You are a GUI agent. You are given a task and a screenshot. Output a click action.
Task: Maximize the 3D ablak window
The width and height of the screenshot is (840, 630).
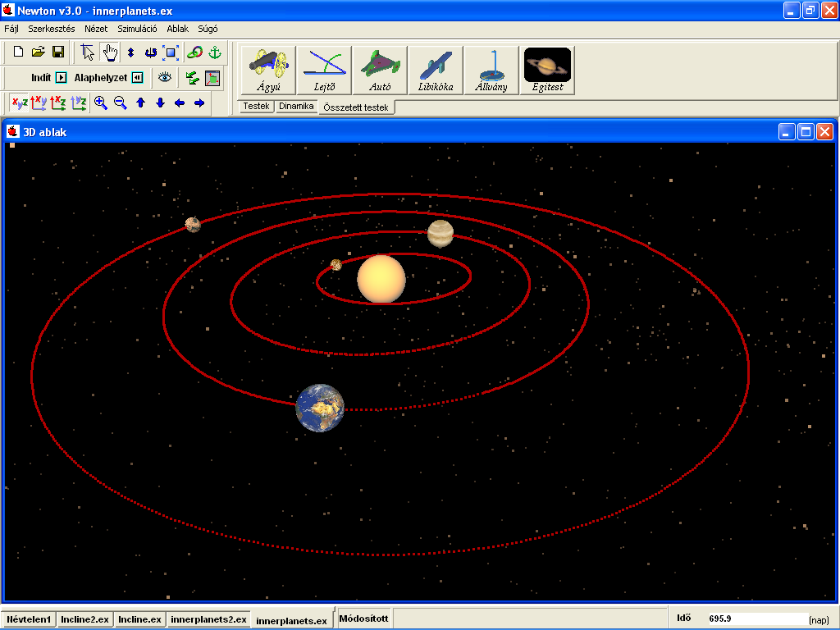pos(806,132)
